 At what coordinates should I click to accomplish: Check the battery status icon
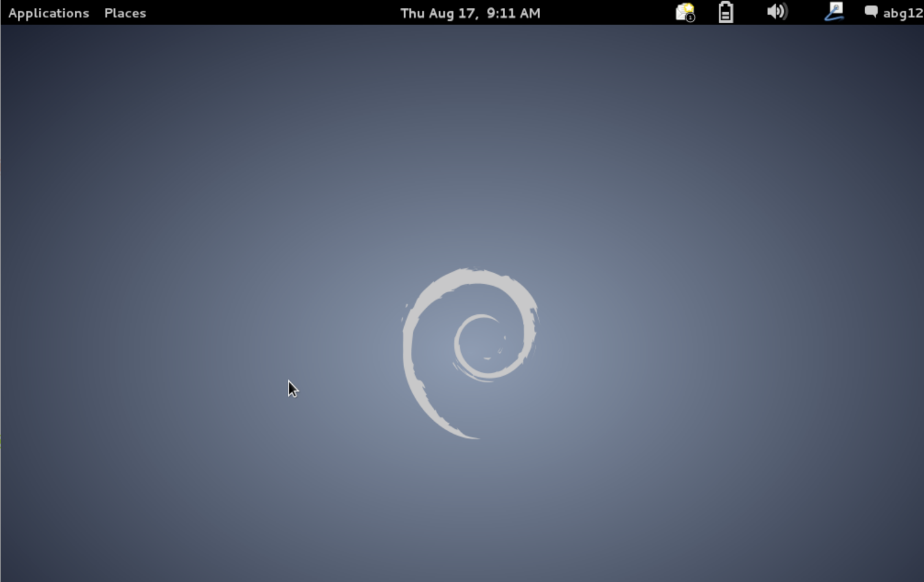(x=726, y=12)
